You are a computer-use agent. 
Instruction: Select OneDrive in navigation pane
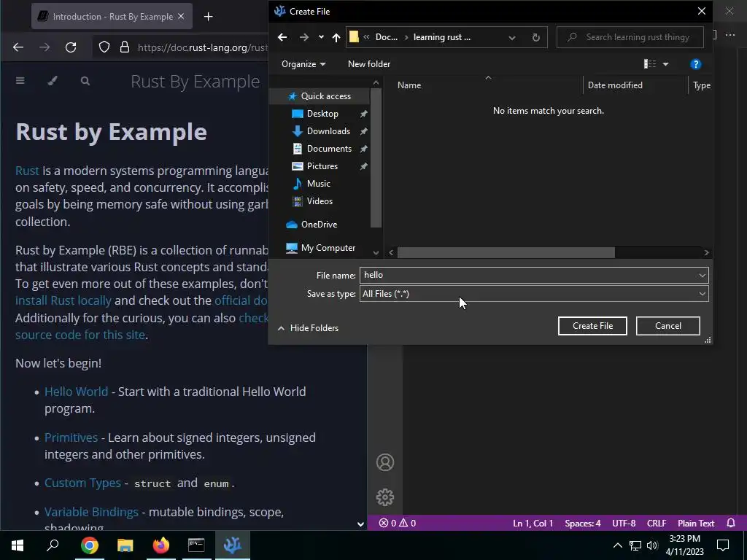(319, 225)
